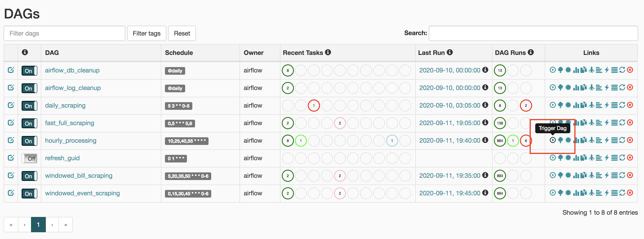This screenshot has width=644, height=239.
Task: Open Graph View for windowed_bill_scraping
Action: click(568, 175)
